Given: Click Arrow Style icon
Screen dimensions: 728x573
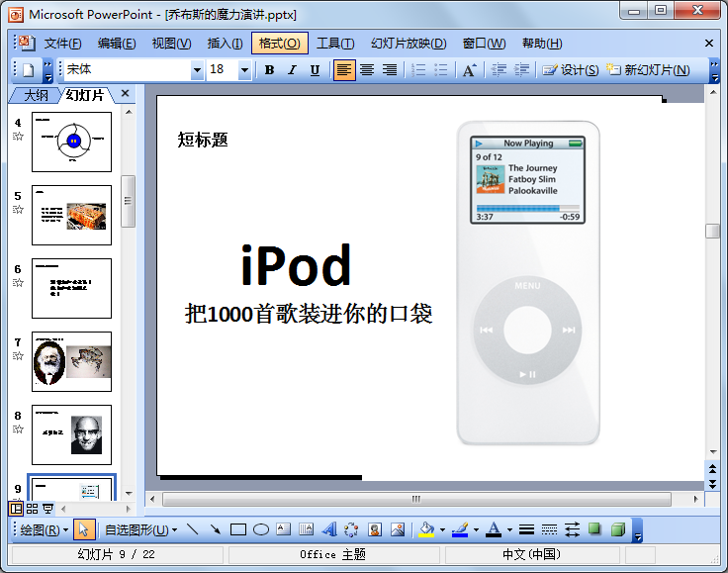Looking at the screenshot, I should [x=572, y=529].
